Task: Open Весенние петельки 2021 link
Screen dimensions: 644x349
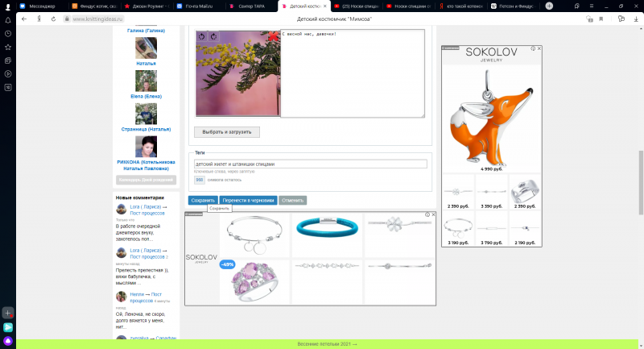Action: [327, 344]
